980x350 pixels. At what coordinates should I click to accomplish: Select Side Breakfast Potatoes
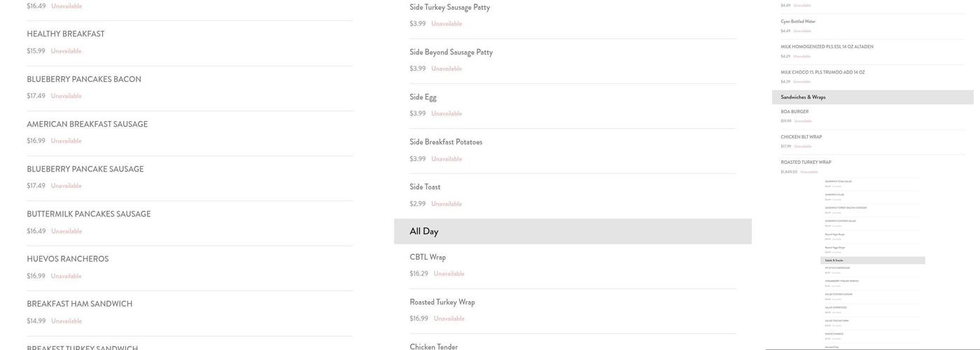click(x=447, y=142)
